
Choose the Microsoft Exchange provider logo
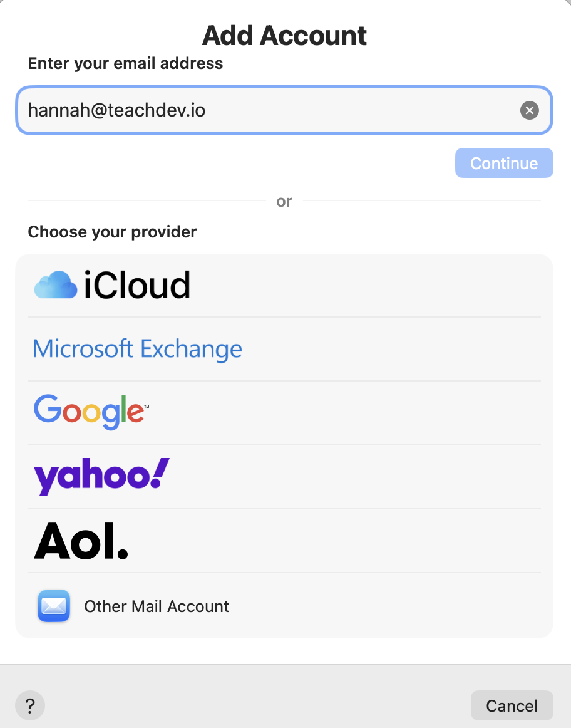[x=137, y=349]
